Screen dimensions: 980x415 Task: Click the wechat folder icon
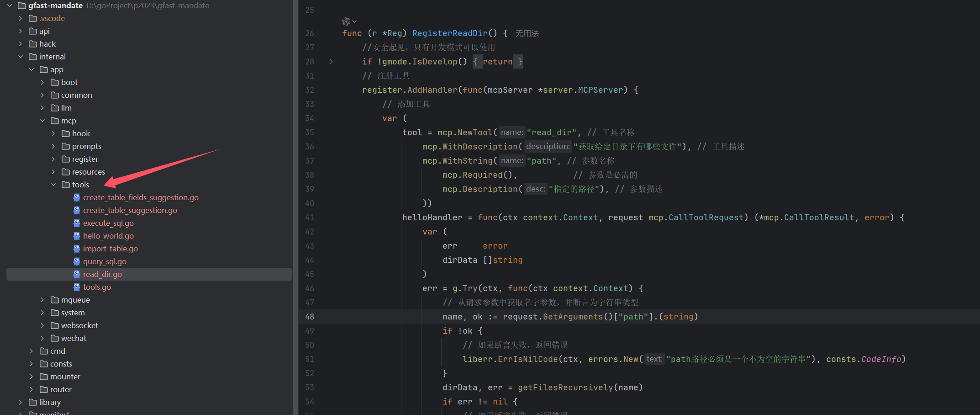click(55, 338)
